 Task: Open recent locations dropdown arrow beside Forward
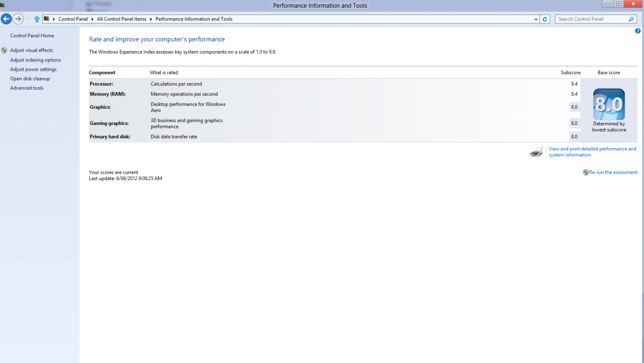click(x=28, y=19)
